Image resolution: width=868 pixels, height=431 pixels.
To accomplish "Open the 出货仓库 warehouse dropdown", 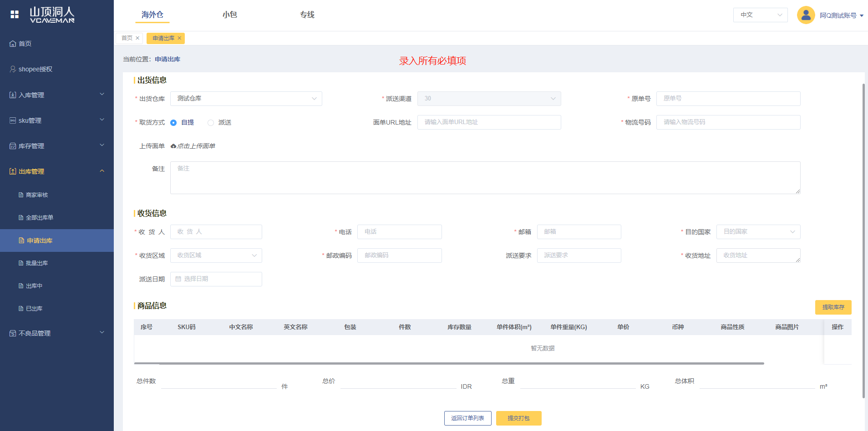I will tap(246, 99).
